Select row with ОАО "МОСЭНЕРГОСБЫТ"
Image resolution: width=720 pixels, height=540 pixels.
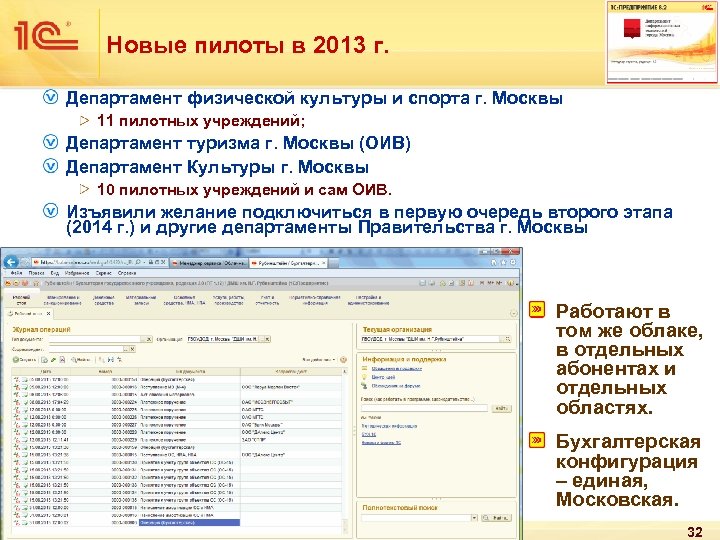click(x=177, y=402)
